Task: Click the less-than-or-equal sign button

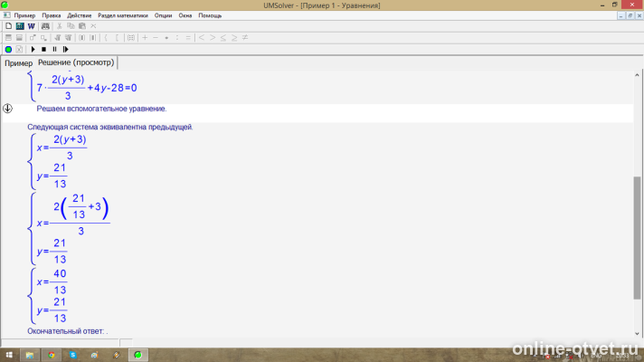Action: coord(223,37)
